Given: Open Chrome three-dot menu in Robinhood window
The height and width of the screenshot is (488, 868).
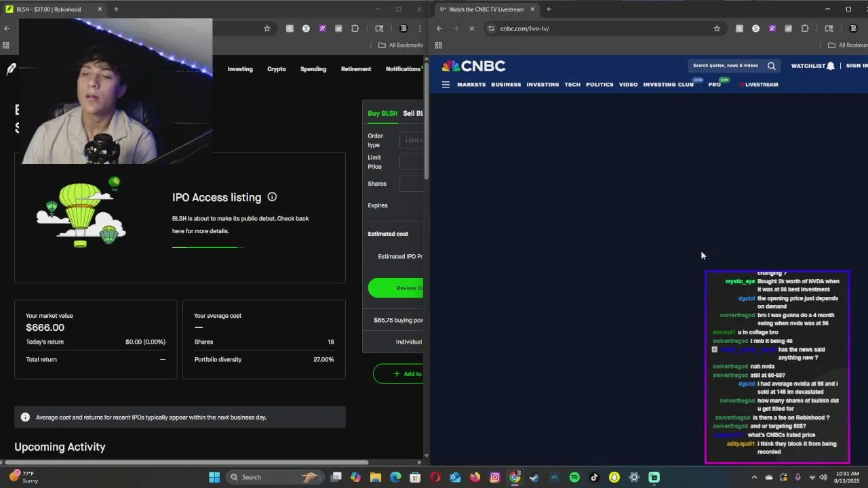Looking at the screenshot, I should tap(420, 28).
